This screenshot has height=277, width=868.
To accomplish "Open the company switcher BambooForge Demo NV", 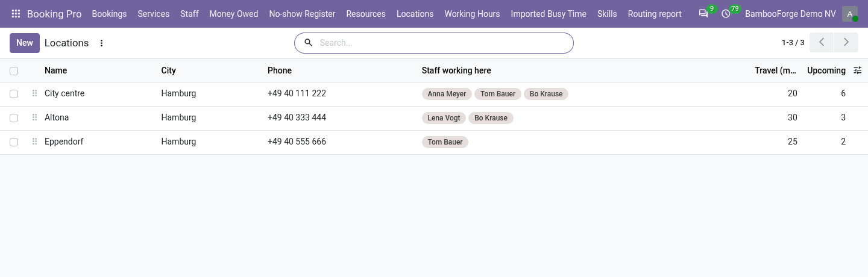I will pyautogui.click(x=790, y=14).
